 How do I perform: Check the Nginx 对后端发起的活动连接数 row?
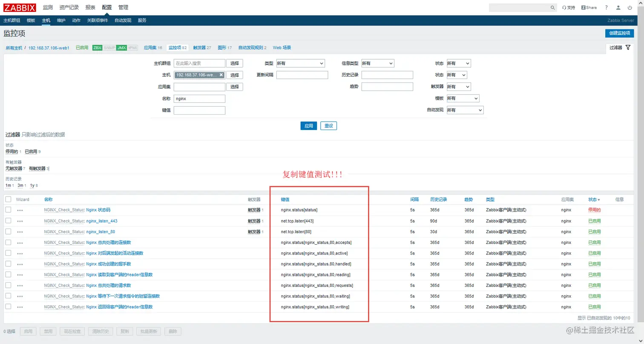click(8, 253)
